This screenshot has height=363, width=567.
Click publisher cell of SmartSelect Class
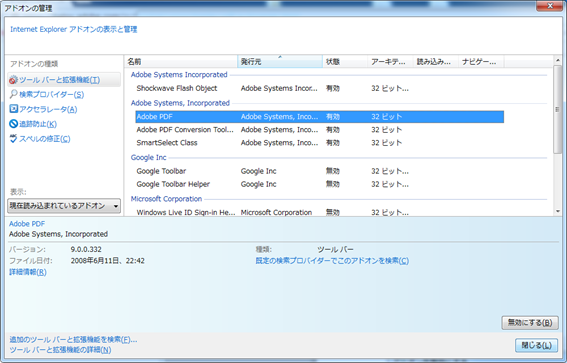pyautogui.click(x=280, y=143)
